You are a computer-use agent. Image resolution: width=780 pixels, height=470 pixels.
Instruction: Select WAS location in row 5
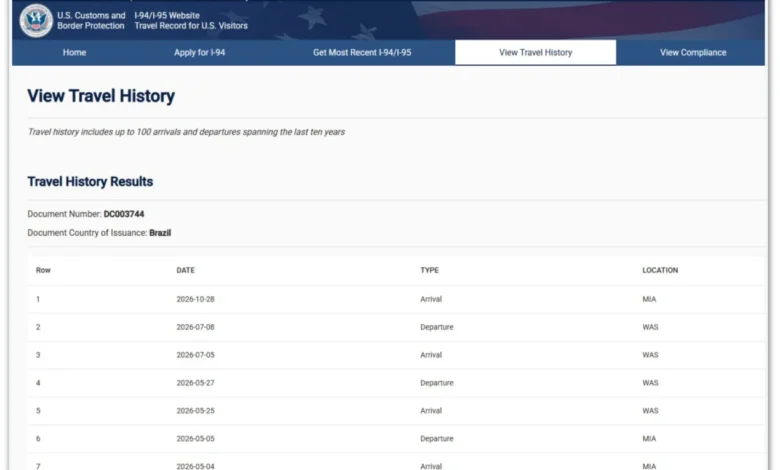click(x=650, y=410)
